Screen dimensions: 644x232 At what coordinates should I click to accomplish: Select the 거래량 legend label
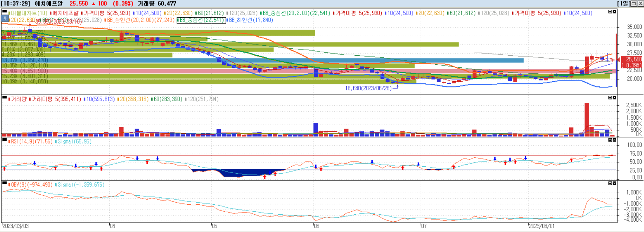tap(19, 99)
